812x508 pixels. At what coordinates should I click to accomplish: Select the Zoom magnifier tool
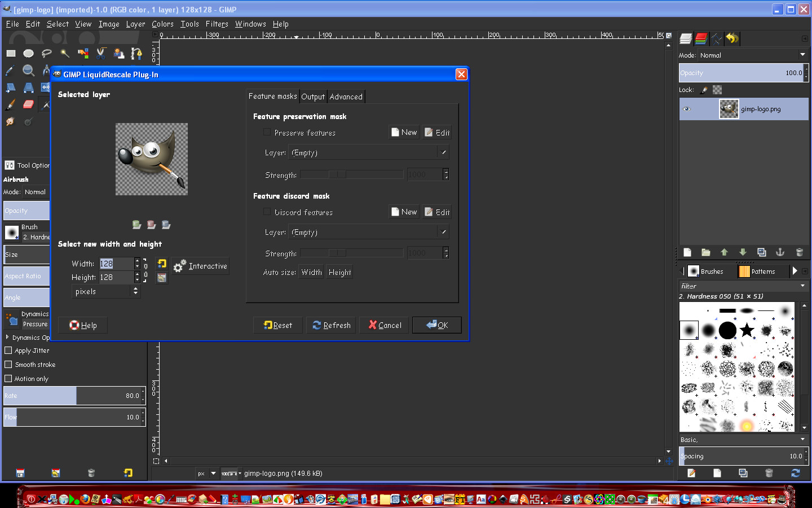[x=28, y=70]
